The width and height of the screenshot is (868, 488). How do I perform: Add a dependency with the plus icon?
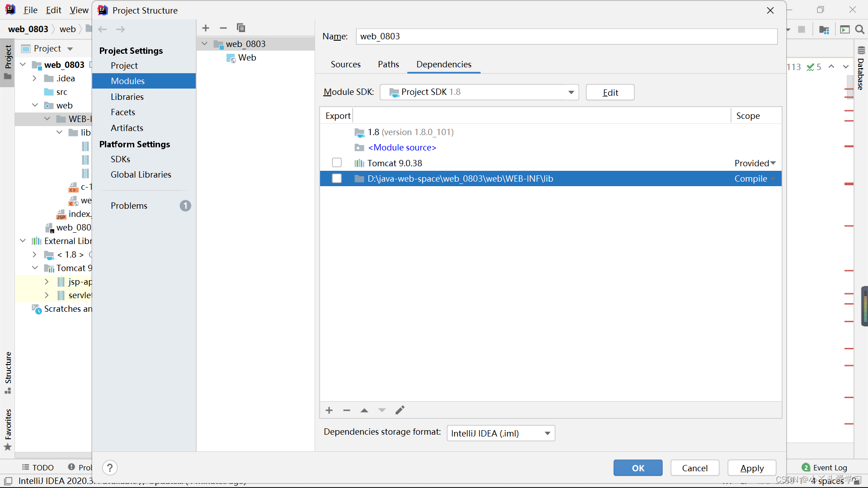click(x=329, y=410)
